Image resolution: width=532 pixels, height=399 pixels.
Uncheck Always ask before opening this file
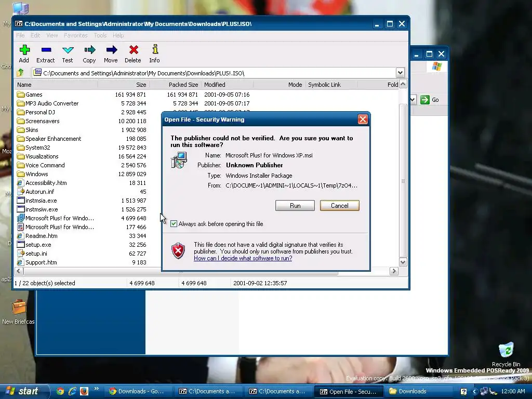(x=174, y=223)
